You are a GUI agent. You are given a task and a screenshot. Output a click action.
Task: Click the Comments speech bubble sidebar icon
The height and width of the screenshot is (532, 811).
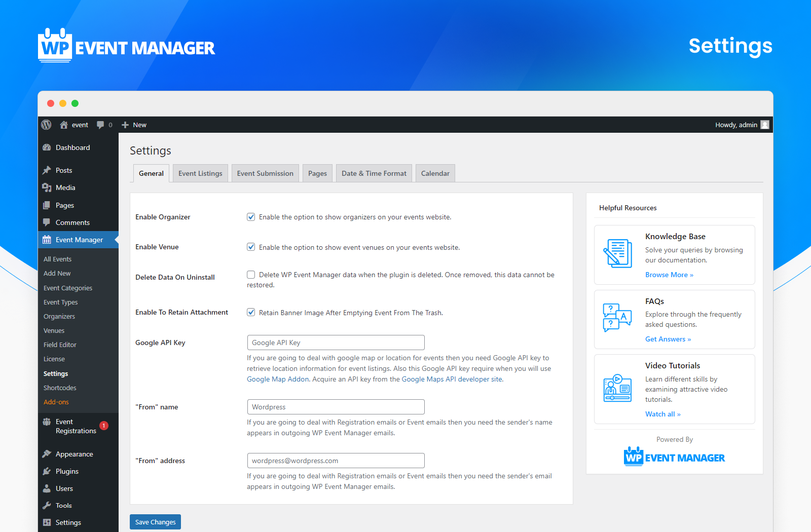pos(47,222)
